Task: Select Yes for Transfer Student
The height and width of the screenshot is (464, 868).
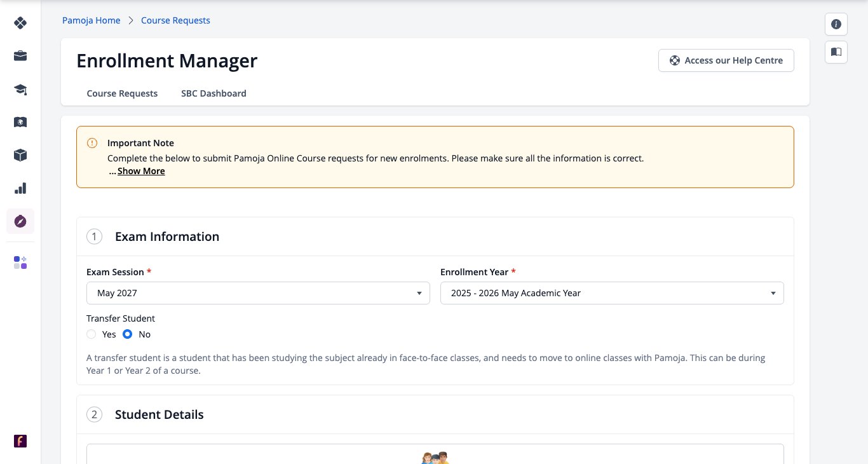Action: (92, 334)
